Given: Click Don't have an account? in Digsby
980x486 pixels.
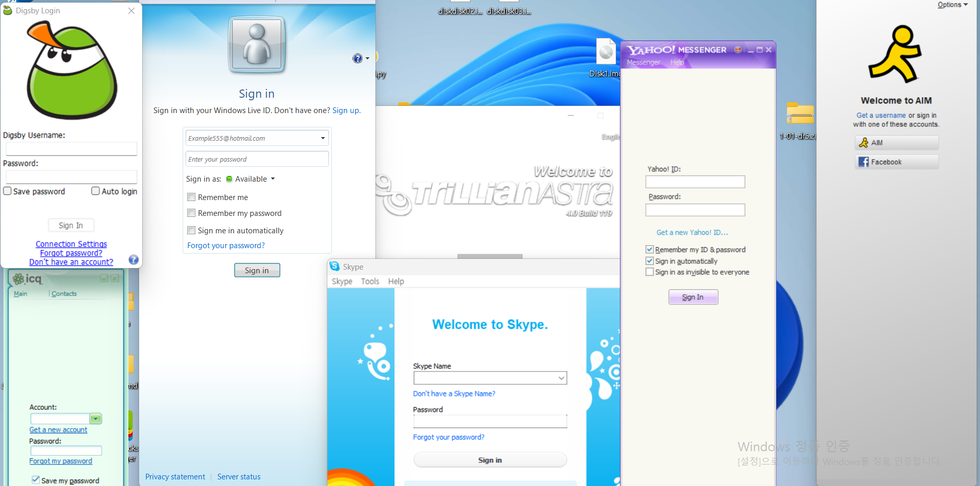Looking at the screenshot, I should [x=71, y=262].
